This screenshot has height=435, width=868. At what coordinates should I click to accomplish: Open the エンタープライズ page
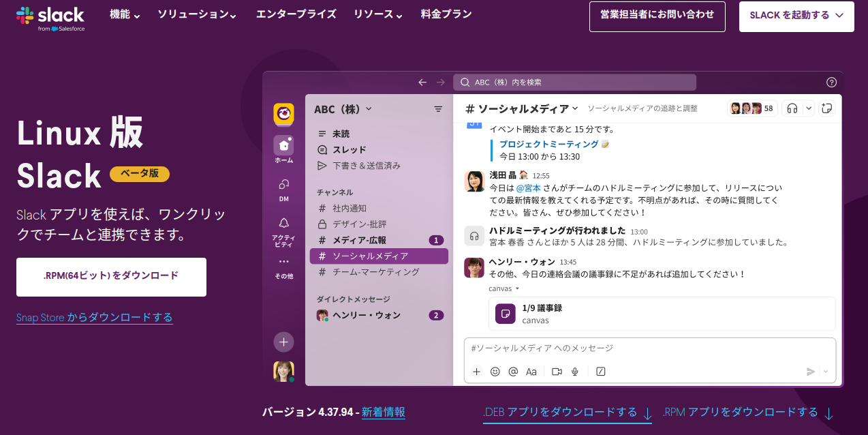(x=296, y=14)
